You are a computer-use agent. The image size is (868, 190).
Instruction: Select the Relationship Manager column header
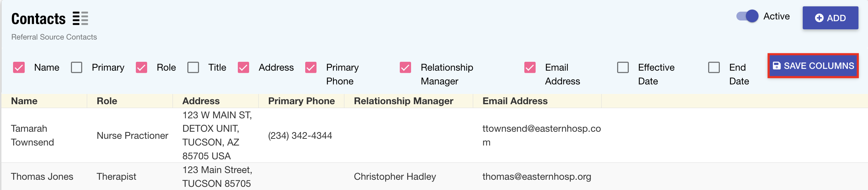pos(403,101)
